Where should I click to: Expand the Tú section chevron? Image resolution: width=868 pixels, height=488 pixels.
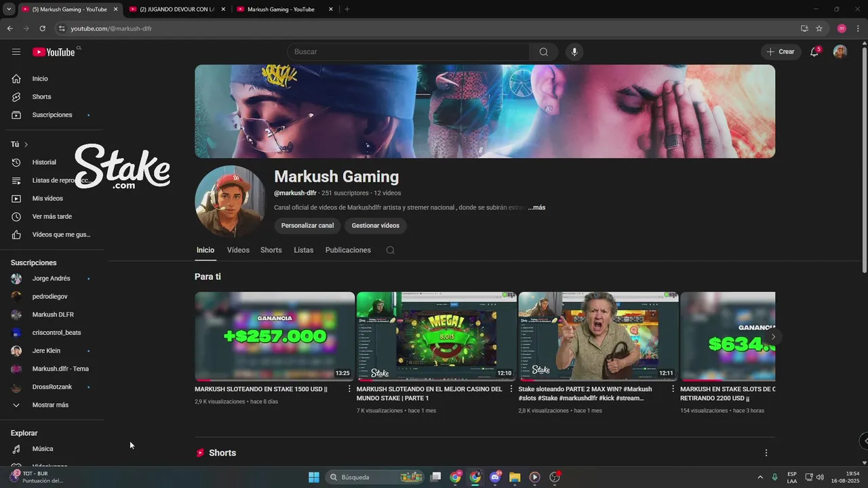(x=26, y=144)
